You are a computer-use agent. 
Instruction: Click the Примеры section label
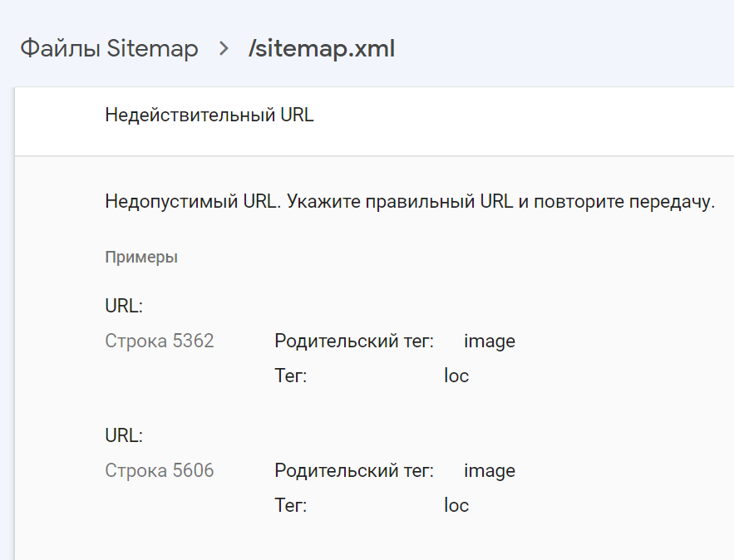141,257
